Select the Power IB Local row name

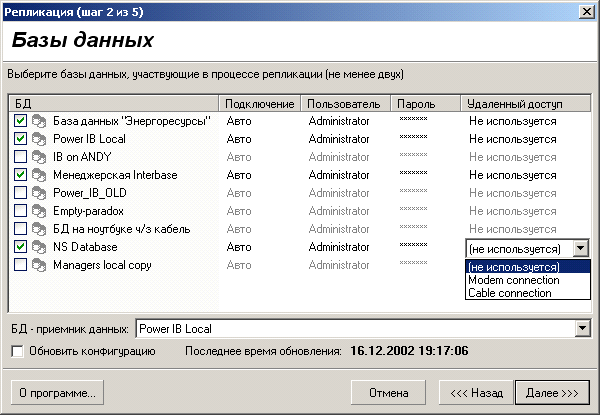tap(89, 139)
